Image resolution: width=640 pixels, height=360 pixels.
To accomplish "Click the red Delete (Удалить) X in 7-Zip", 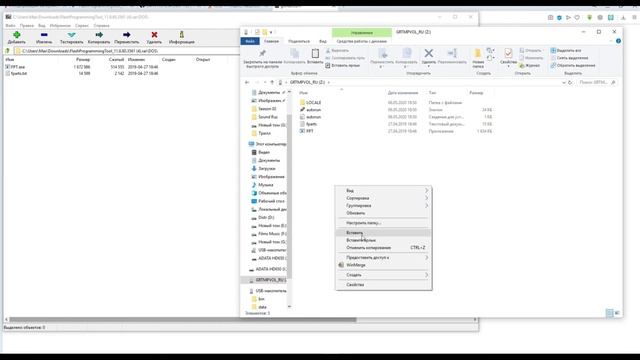I will pyautogui.click(x=154, y=35).
